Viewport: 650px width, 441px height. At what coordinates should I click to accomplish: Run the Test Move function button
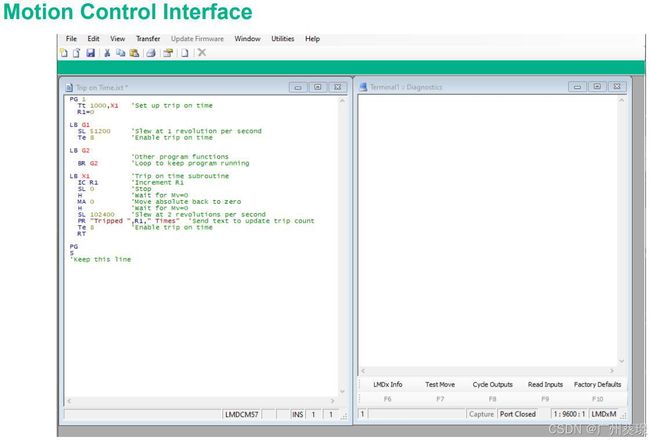tap(440, 385)
